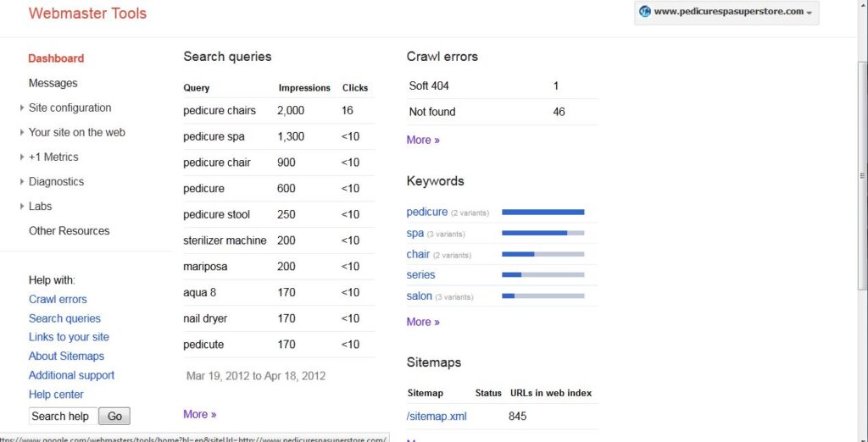Click the 'pedicute' query

click(203, 345)
